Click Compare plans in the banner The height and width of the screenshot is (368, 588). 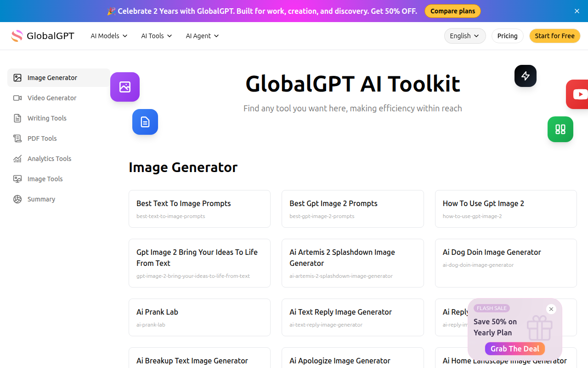point(452,11)
